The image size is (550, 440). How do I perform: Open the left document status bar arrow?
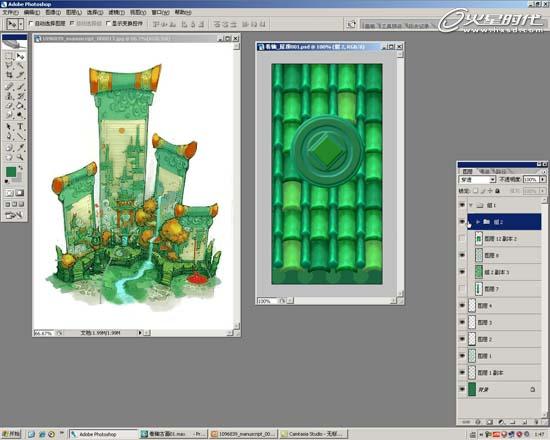(140, 333)
